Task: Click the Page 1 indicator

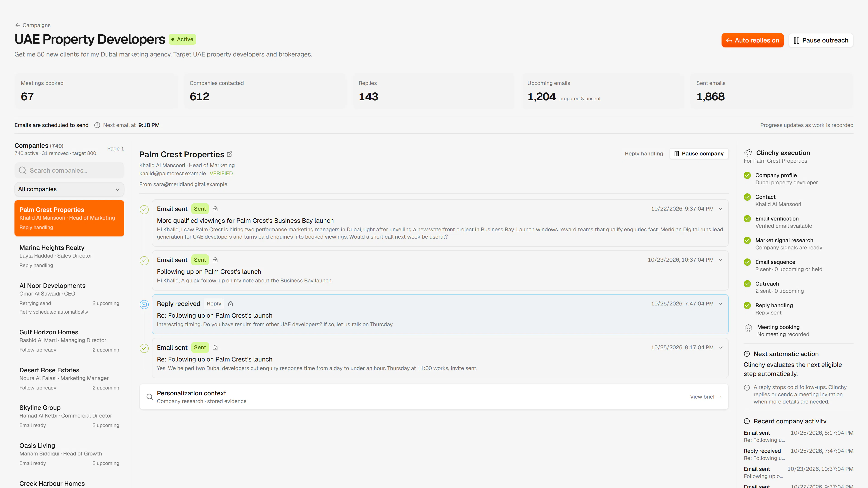Action: pos(116,149)
